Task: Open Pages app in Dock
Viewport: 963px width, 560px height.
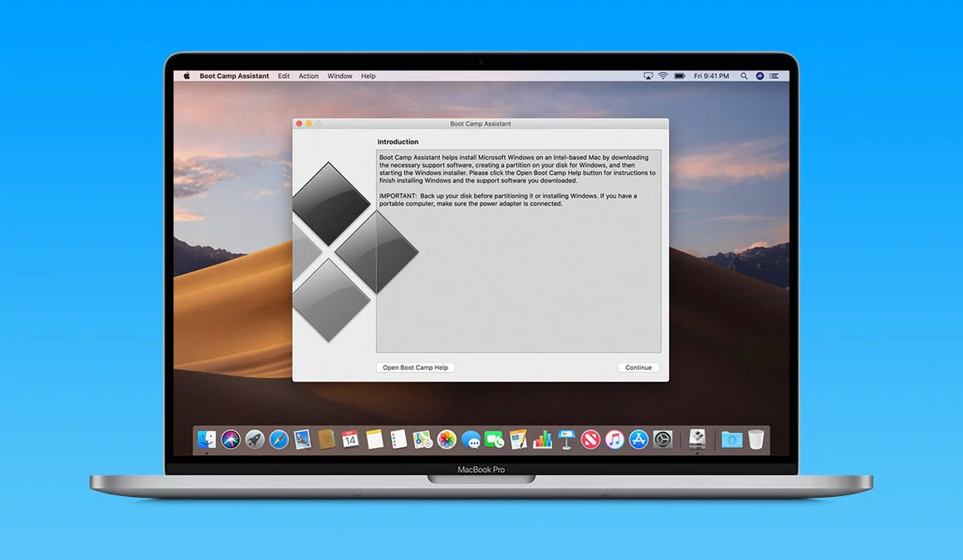Action: [518, 440]
